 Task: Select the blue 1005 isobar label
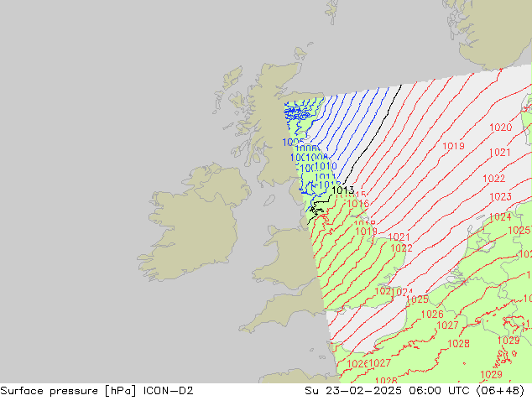[x=294, y=142]
